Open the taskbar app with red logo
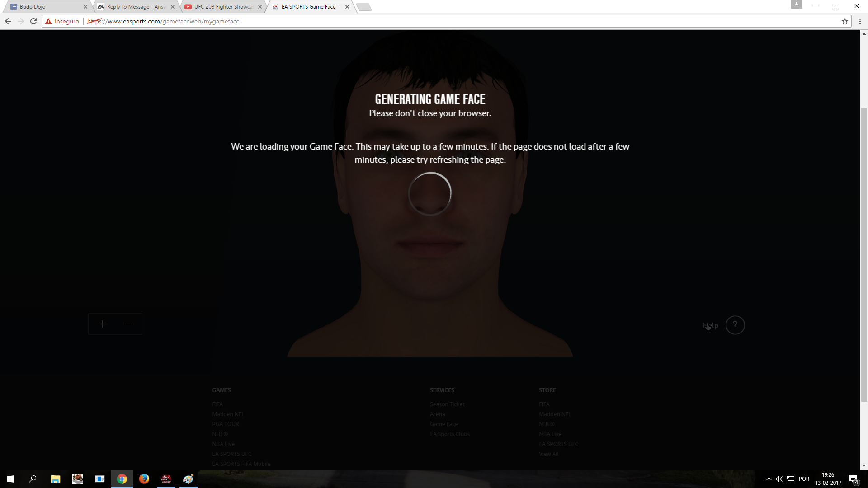868x488 pixels. [x=166, y=479]
